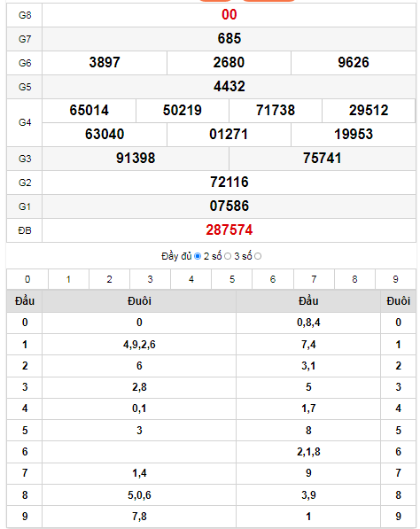Screen dimensions: 420x529
Task: Highlight digit filter tab 8
Action: 354,279
